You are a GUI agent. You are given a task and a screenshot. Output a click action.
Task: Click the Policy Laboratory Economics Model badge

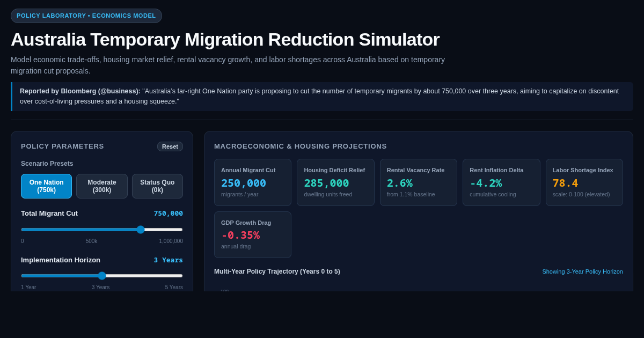[x=86, y=16]
